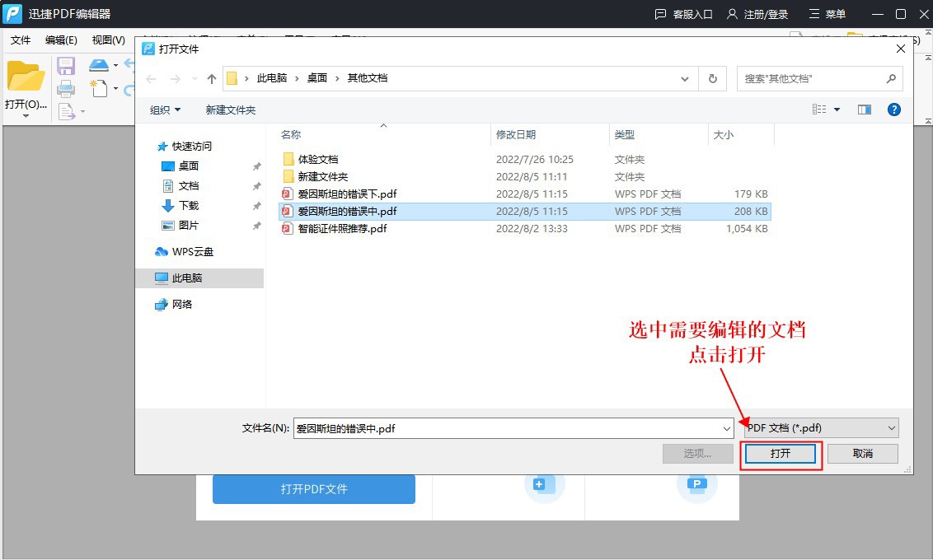Click the refresh icon in the address bar

coord(712,77)
